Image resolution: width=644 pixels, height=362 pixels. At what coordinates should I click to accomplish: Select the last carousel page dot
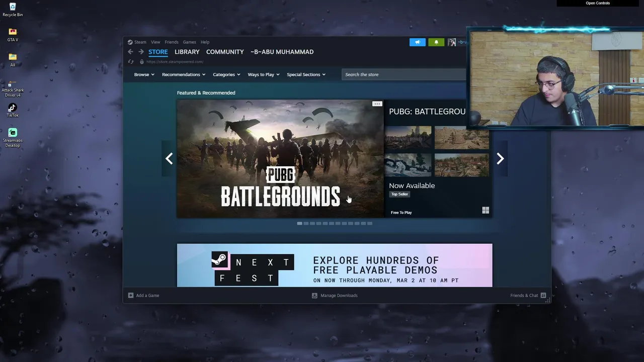pos(369,223)
